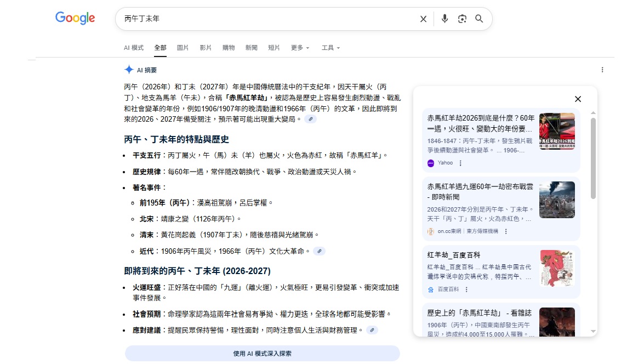Switch to the 圖片 tab
The height and width of the screenshot is (364, 644).
tap(183, 48)
